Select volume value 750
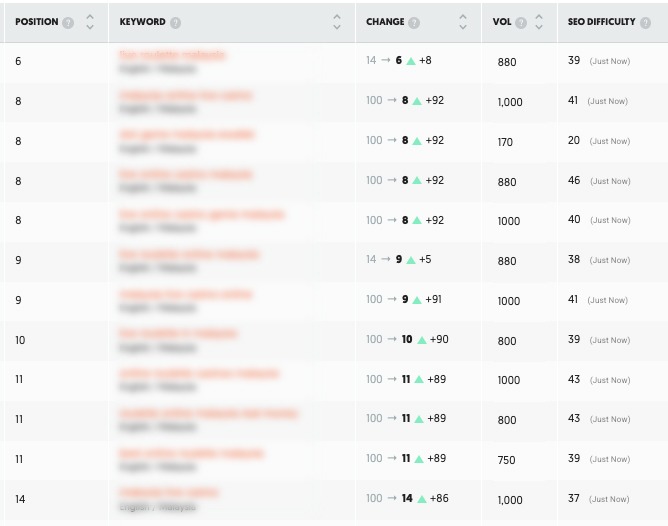This screenshot has height=526, width=668. pyautogui.click(x=506, y=460)
